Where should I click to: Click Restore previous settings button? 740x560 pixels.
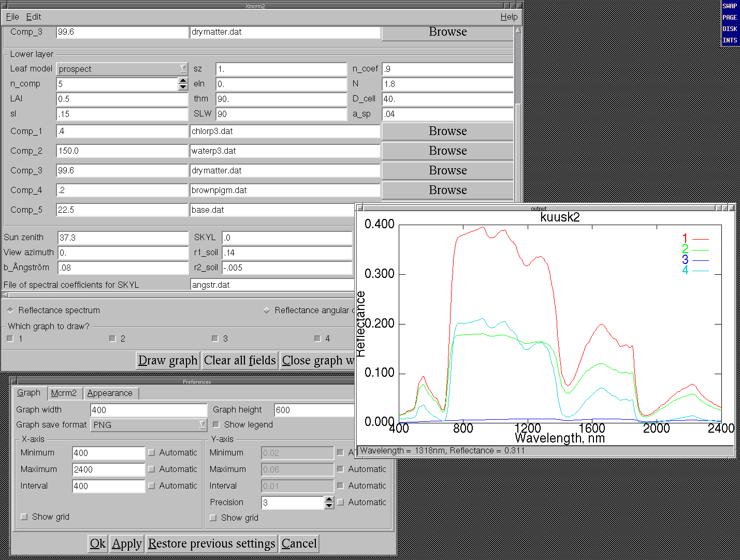(x=211, y=543)
